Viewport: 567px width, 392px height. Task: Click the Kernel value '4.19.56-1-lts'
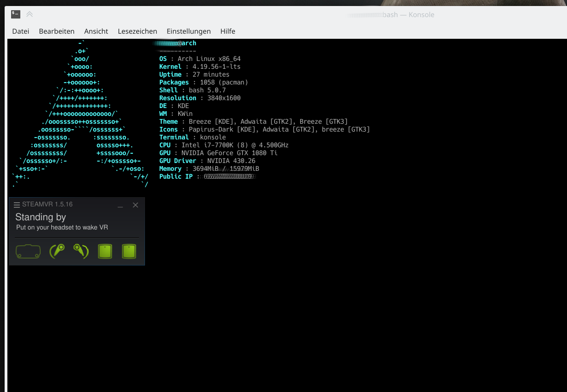(x=217, y=66)
